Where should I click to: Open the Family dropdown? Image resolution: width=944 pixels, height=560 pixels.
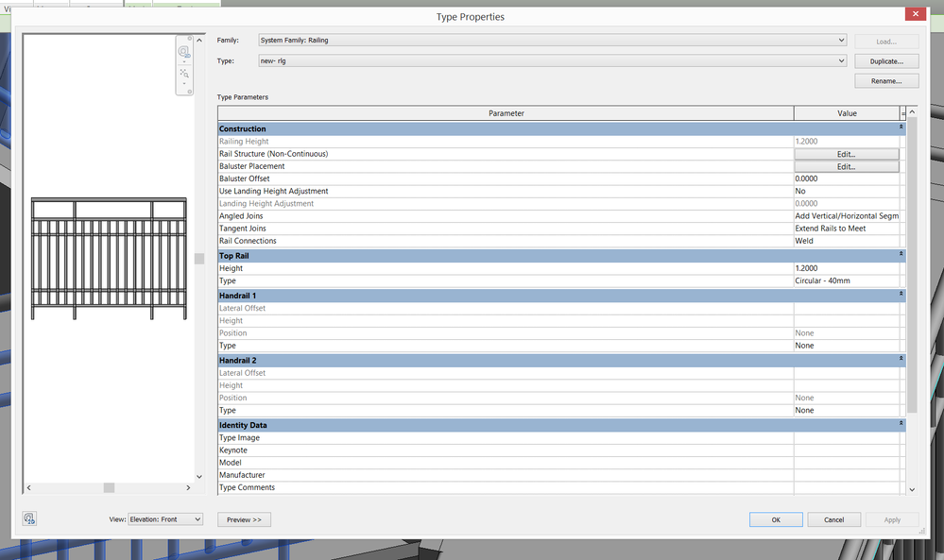click(552, 41)
